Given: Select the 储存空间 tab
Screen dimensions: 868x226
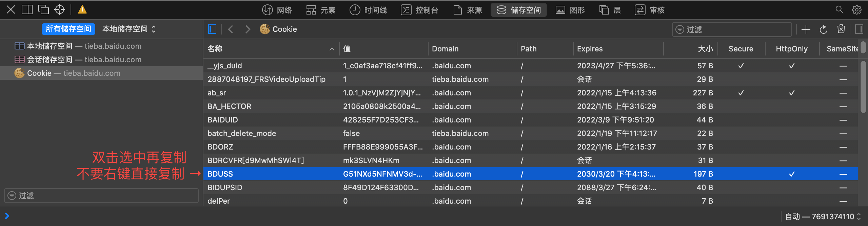Looking at the screenshot, I should point(519,10).
